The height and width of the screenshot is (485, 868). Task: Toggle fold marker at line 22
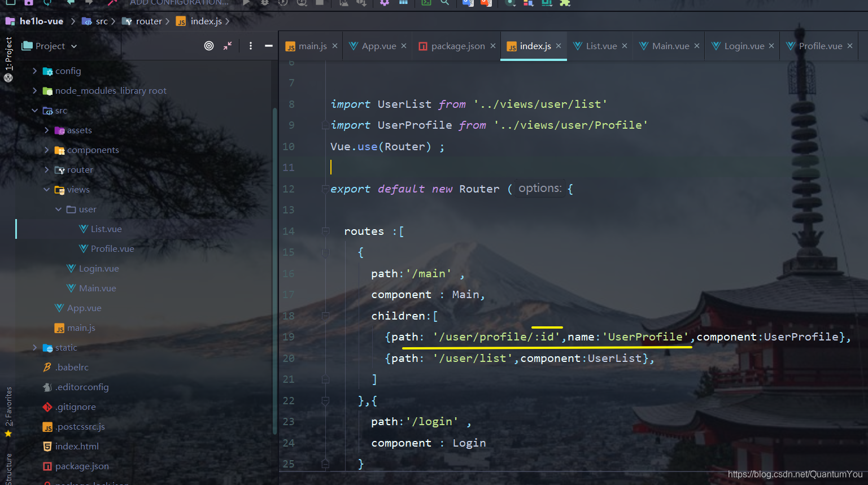(x=325, y=401)
